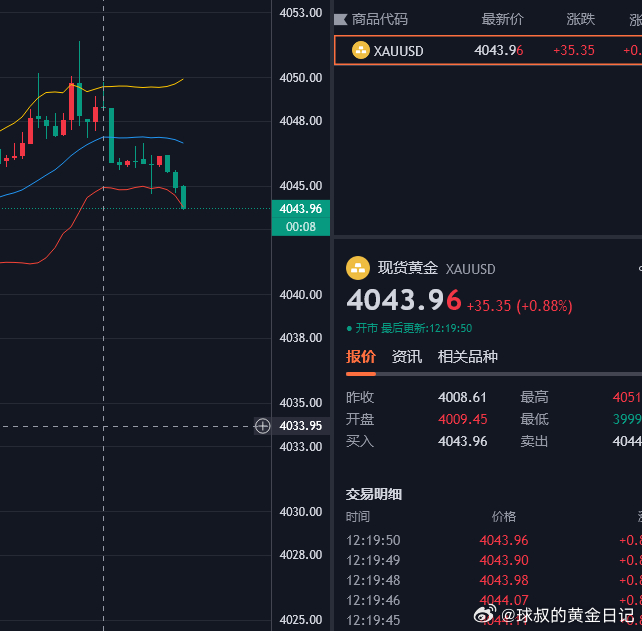Screen dimensions: 642x631
Task: Select the XAUUSD symbol name in watchlist
Action: pos(398,51)
